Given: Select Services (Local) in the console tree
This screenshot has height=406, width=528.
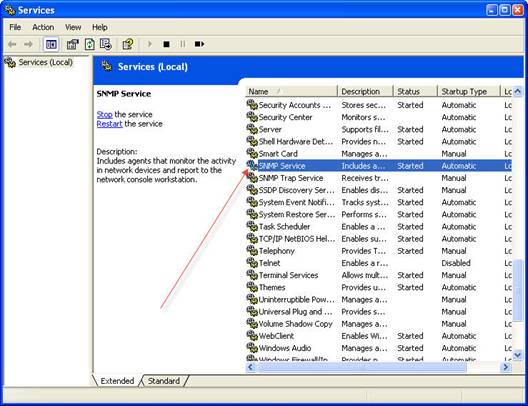Looking at the screenshot, I should click(x=45, y=62).
